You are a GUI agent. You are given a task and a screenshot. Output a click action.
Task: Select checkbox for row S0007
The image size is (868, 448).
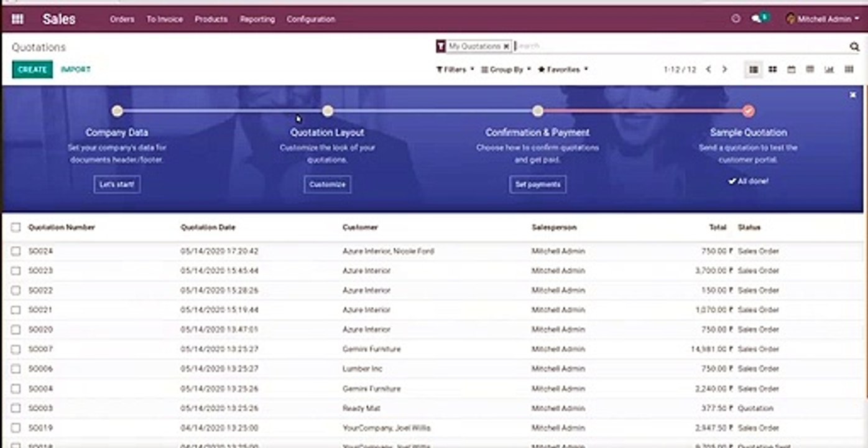pos(16,349)
